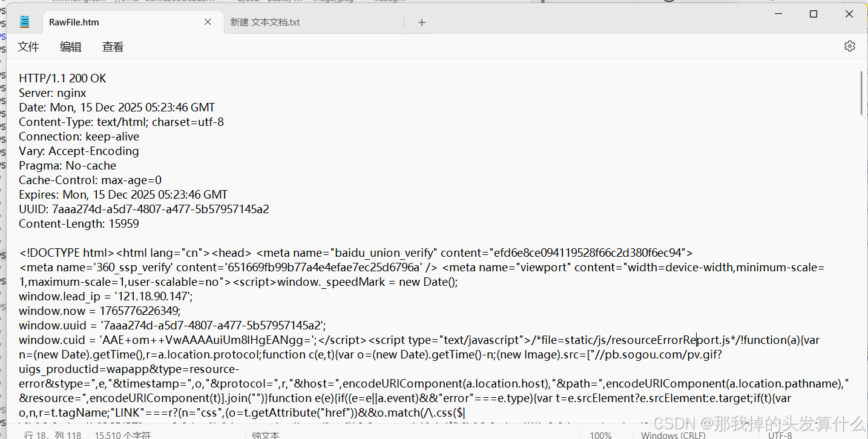Open Notepad settings gear icon
Viewport: 868px width, 439px height.
tap(849, 46)
